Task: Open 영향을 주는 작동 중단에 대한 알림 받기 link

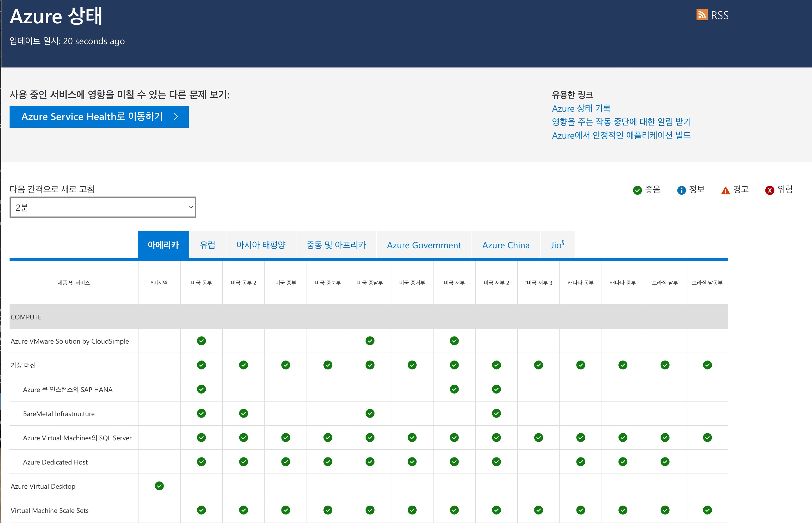Action: [x=621, y=121]
